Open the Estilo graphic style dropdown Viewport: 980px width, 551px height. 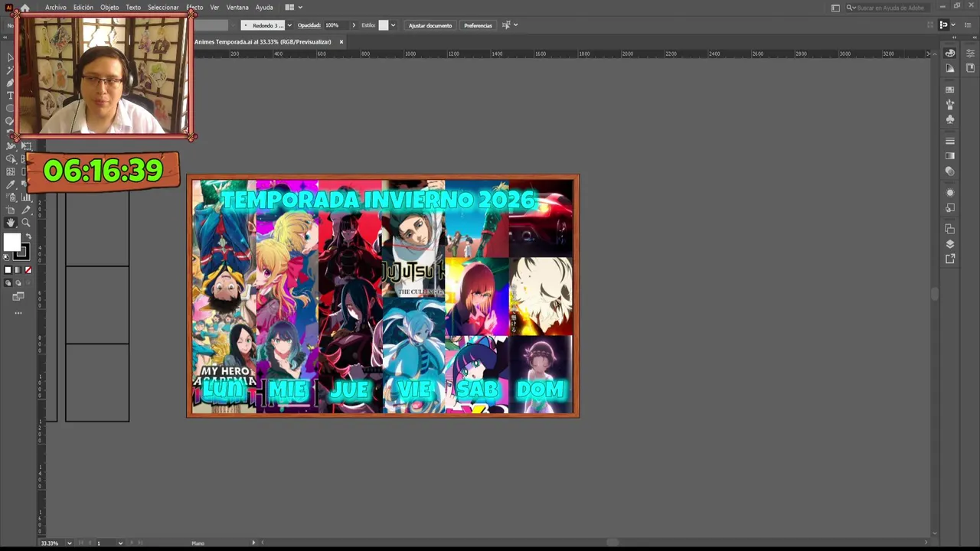point(393,25)
